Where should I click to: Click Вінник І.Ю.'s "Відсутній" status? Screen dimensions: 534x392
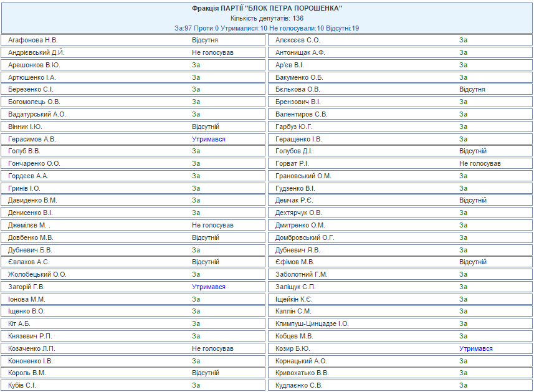click(206, 127)
